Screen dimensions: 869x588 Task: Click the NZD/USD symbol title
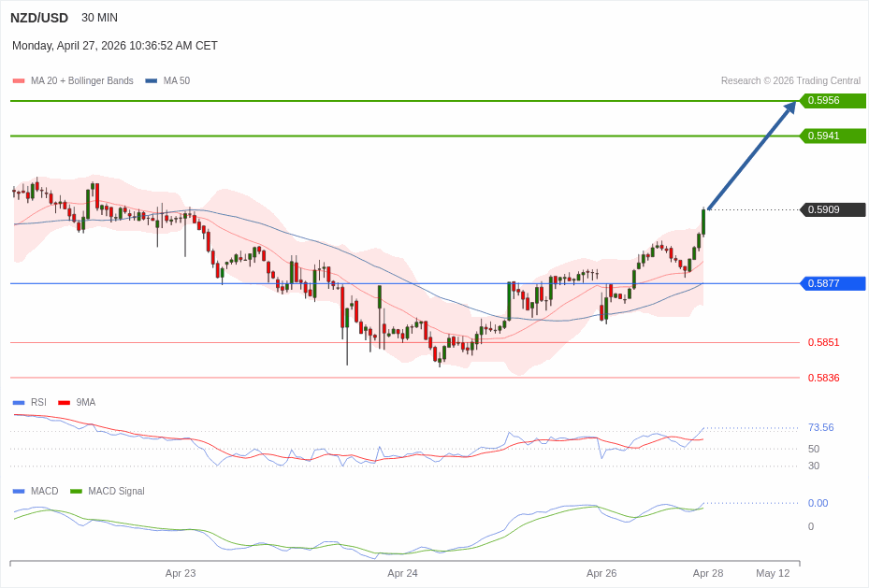coord(39,18)
